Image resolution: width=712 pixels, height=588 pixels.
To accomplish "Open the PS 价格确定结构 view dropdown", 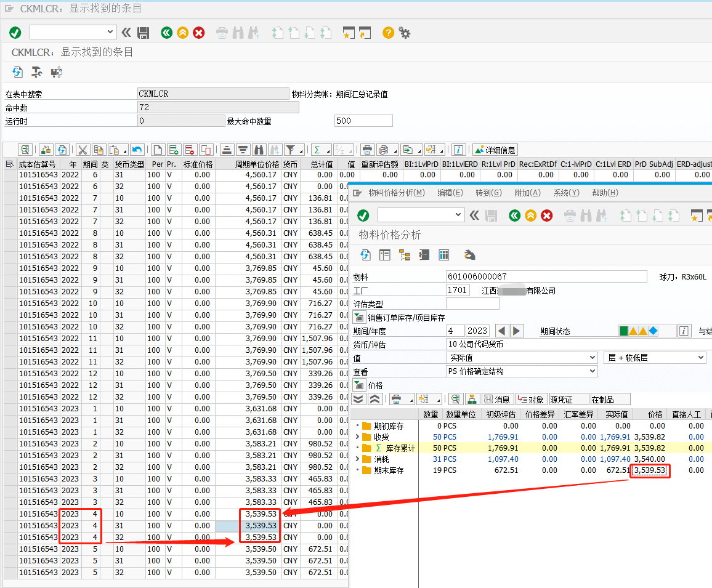I will [593, 371].
